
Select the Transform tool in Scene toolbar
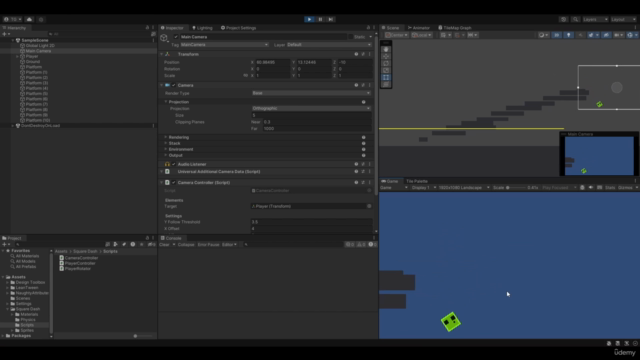(x=386, y=84)
